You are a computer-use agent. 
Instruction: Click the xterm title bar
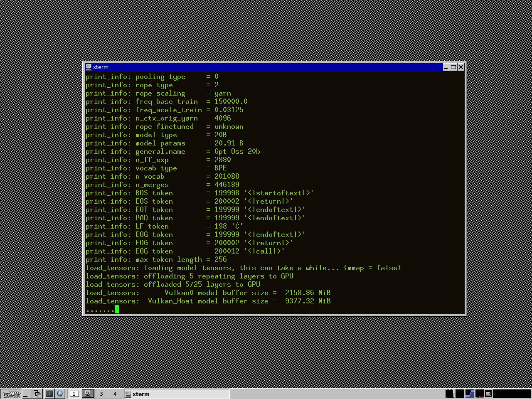coord(266,67)
